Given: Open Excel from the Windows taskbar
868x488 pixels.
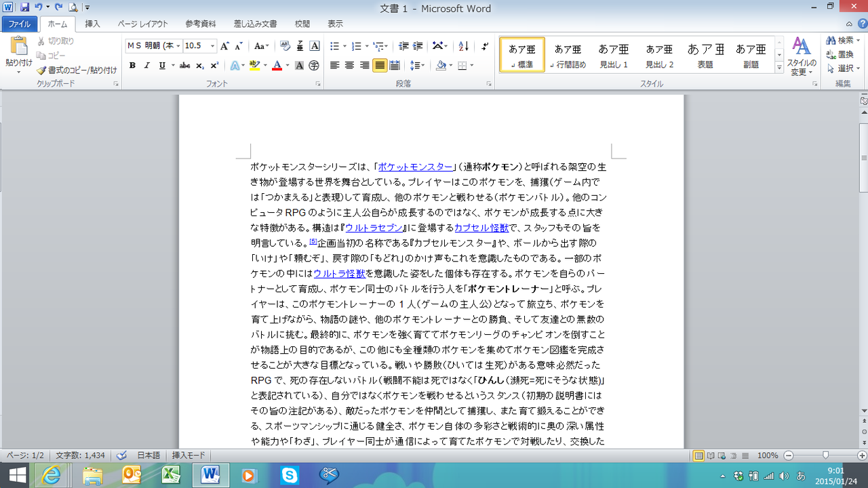Looking at the screenshot, I should coord(170,475).
